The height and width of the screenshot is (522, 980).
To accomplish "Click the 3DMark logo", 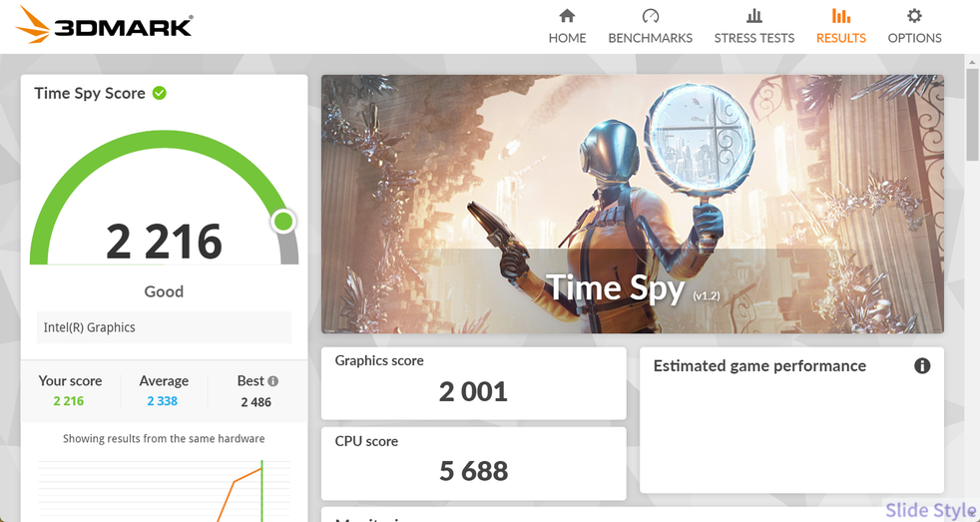I will point(104,25).
